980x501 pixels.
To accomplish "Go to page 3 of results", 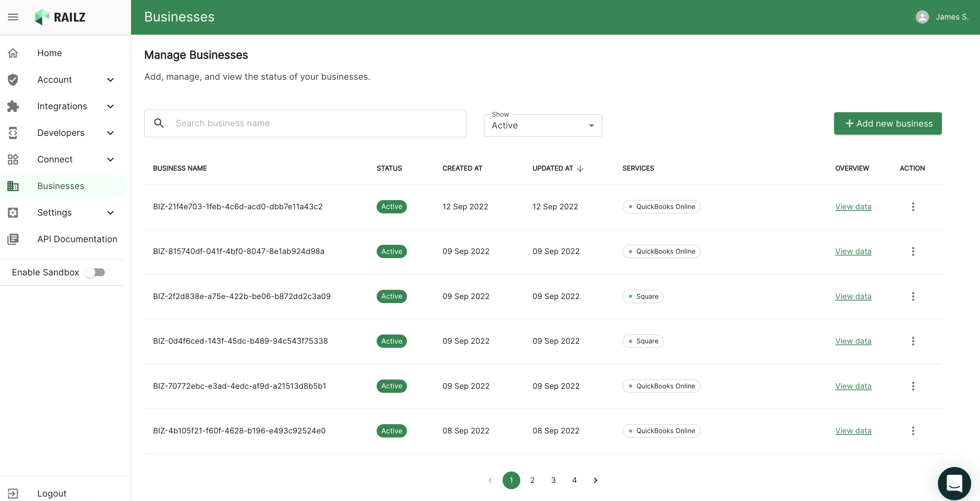I will coord(553,480).
